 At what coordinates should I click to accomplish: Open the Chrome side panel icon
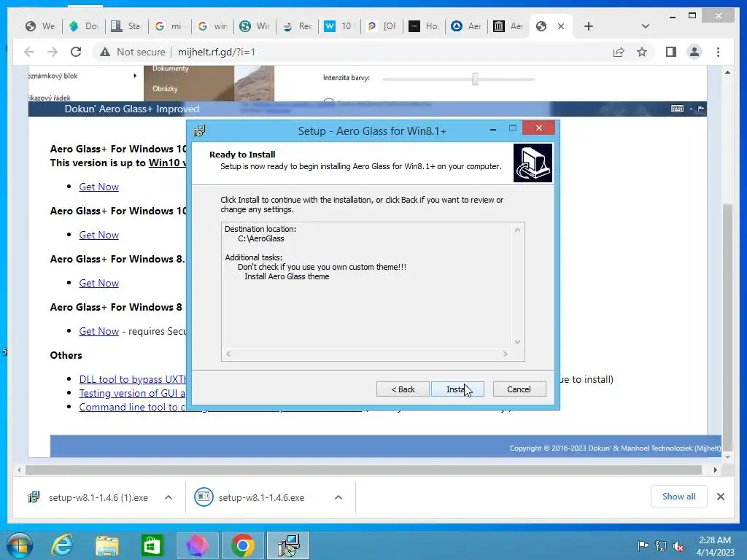tap(671, 52)
